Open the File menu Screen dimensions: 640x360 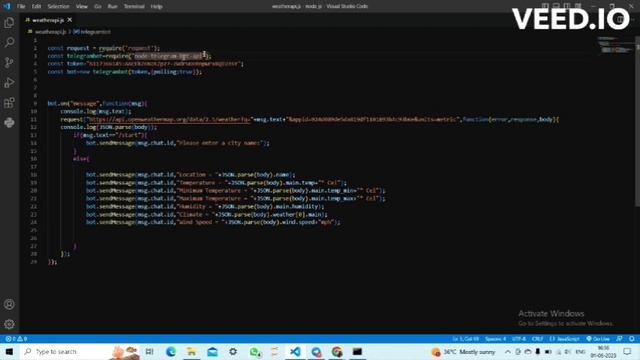point(21,7)
